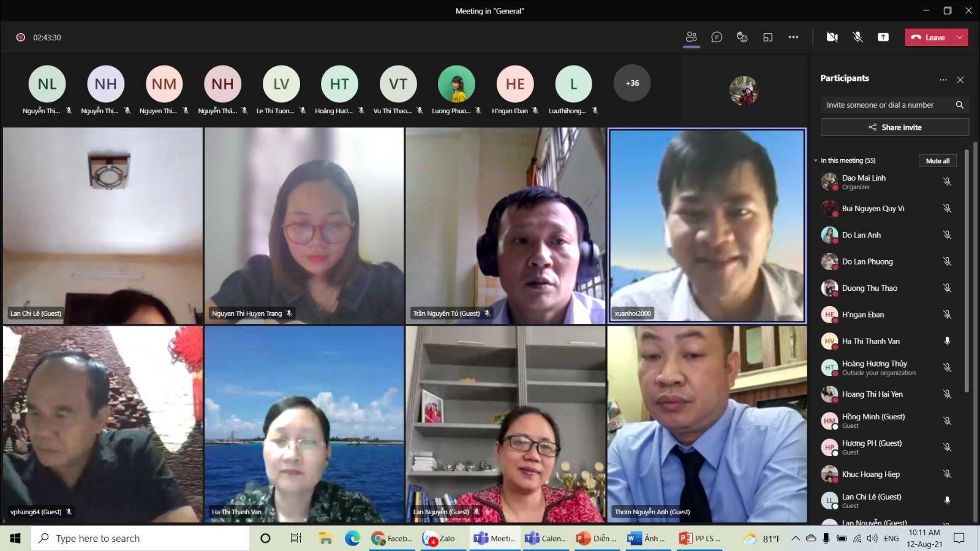
Task: Open Participants panel more options ellipsis
Action: pyautogui.click(x=943, y=80)
